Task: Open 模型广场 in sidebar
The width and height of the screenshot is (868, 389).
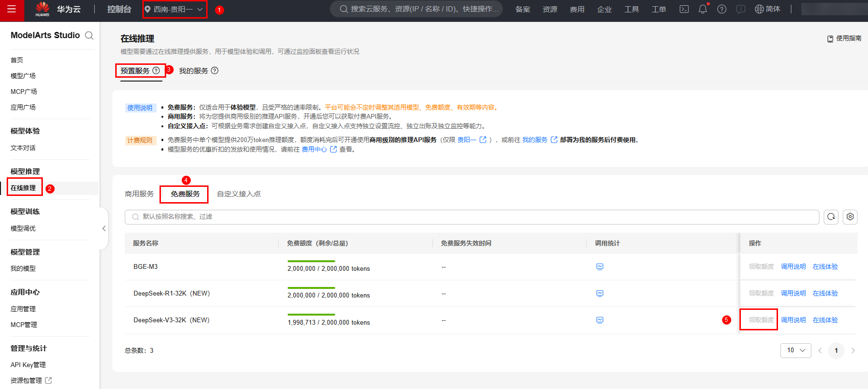Action: point(23,76)
